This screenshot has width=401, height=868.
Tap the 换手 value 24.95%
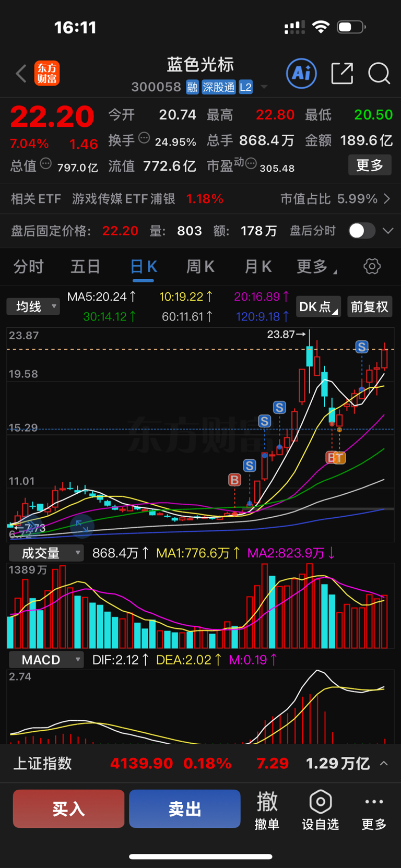click(175, 142)
